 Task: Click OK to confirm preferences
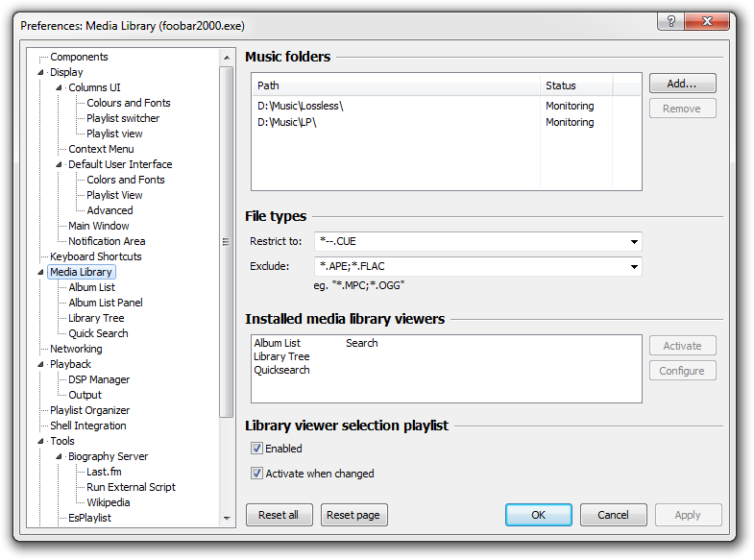click(x=538, y=515)
